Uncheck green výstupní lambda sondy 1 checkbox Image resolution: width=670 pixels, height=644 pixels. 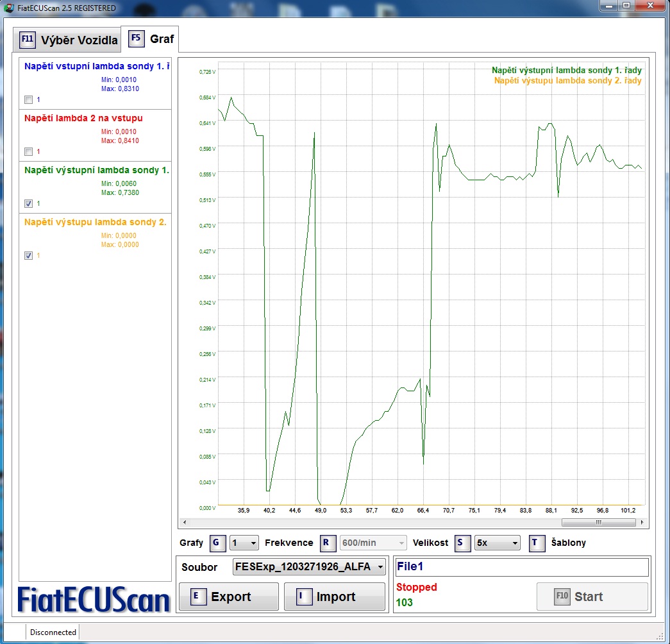[x=28, y=204]
